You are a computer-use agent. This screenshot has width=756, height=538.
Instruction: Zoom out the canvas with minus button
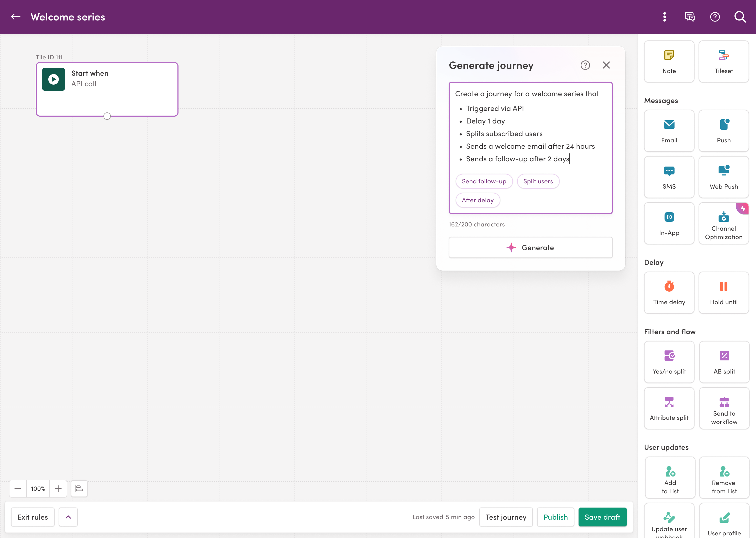(18, 489)
